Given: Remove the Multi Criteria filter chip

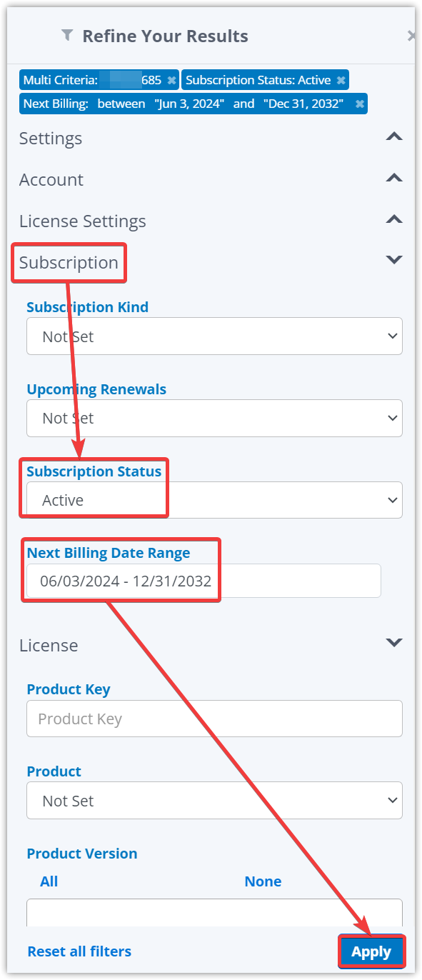Looking at the screenshot, I should point(171,80).
